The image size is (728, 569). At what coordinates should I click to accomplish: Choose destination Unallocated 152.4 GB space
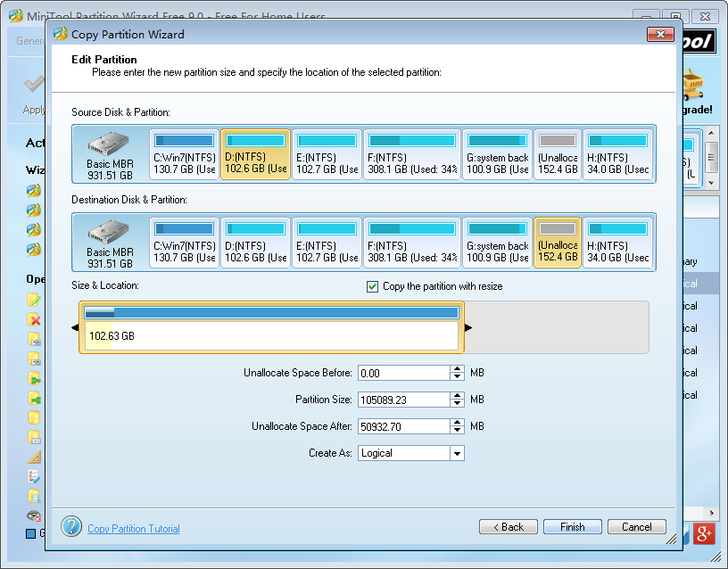(558, 243)
